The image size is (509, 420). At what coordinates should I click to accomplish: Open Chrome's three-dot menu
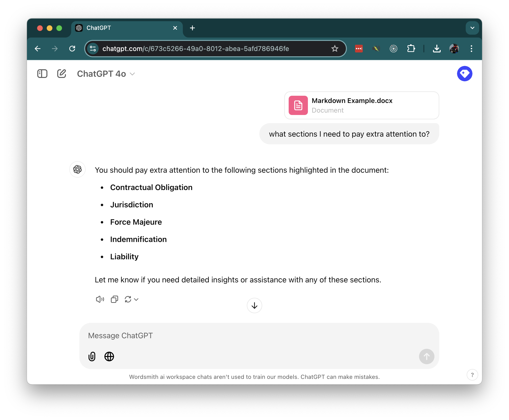click(471, 48)
